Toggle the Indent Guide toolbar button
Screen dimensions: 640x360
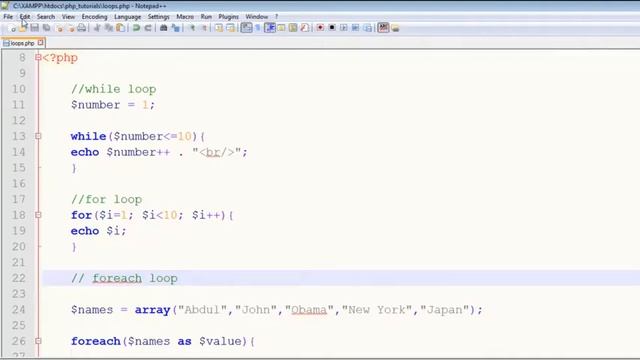[x=270, y=28]
